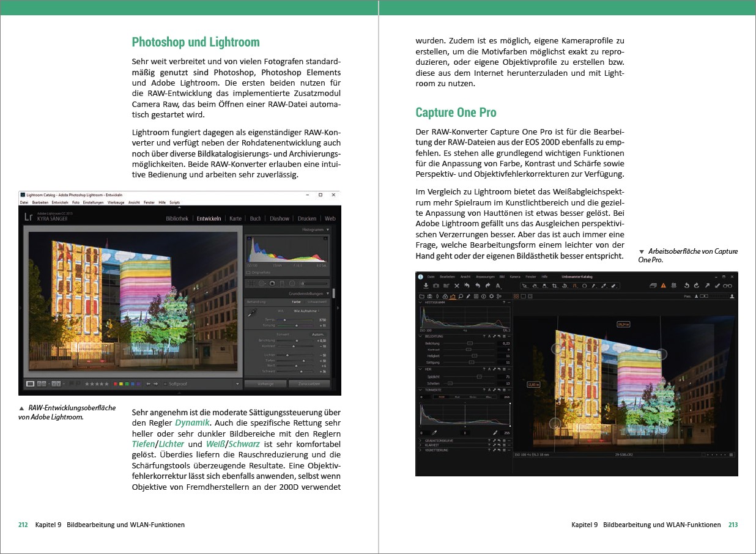Pick the white balance eyedropper in Lightroom
This screenshot has height=554, width=756.
pos(251,312)
